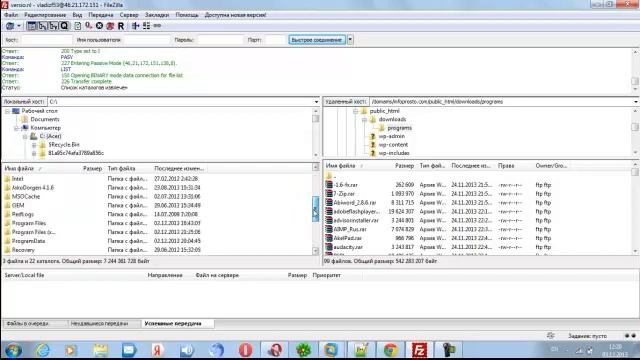640x360 pixels.
Task: Open ICQ green flower taskbar icon
Action: [x=303, y=350]
